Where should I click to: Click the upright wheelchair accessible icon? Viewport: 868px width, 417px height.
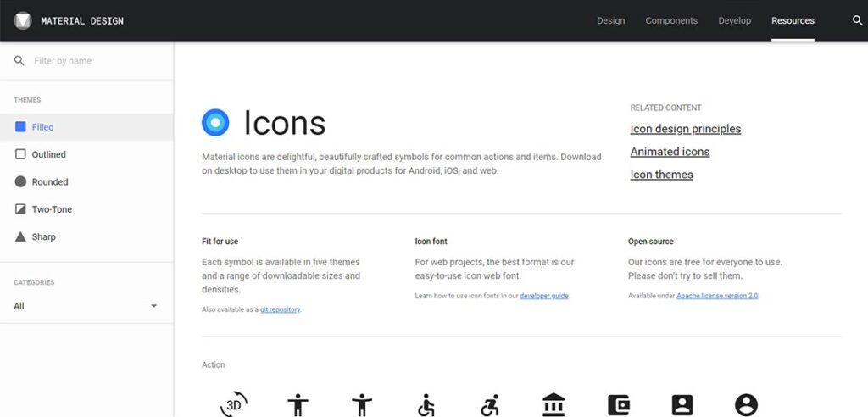(x=426, y=405)
